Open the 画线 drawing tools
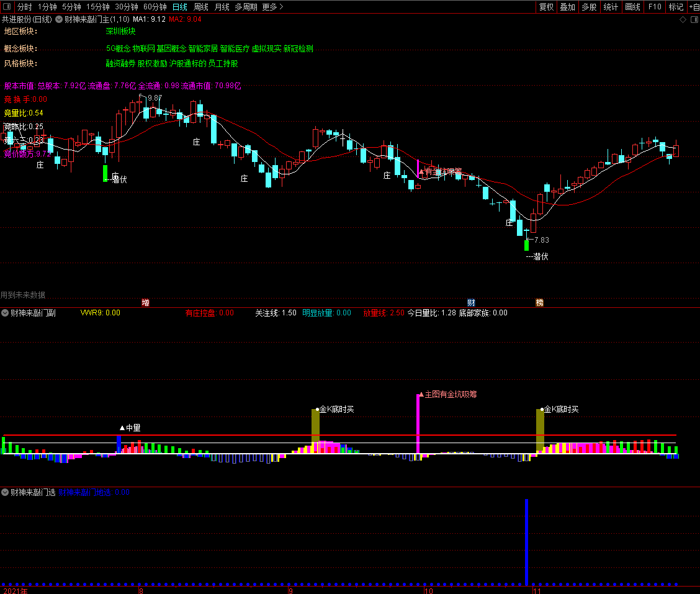 coord(632,7)
